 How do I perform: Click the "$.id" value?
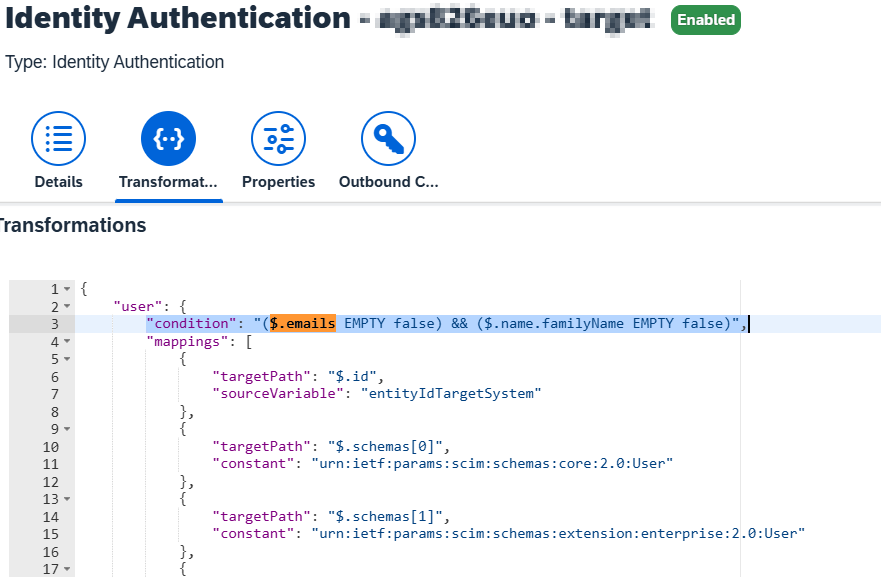(x=352, y=376)
